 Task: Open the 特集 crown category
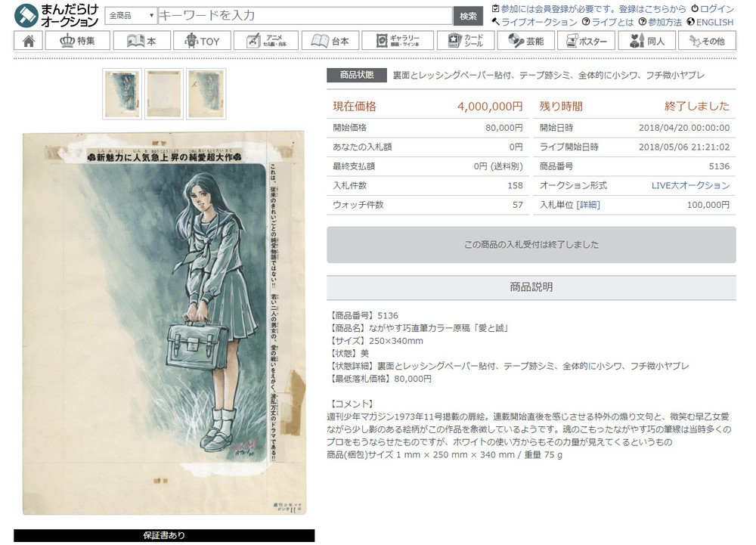point(78,41)
